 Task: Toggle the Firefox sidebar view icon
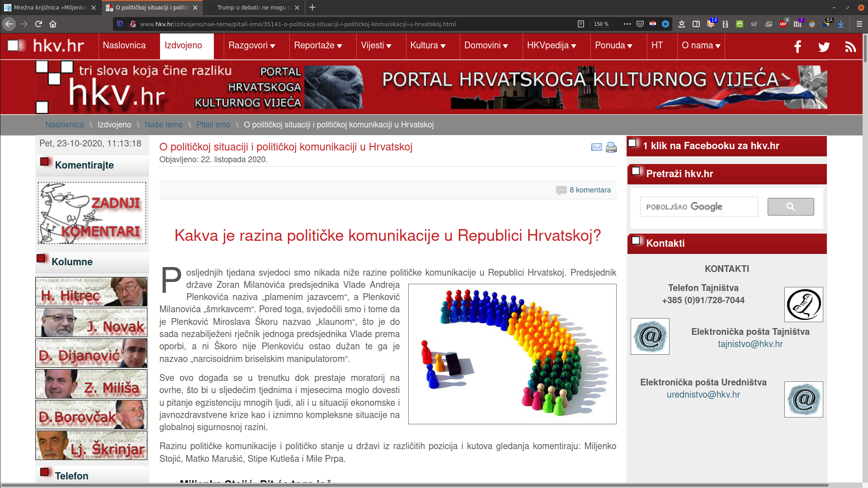pyautogui.click(x=696, y=24)
